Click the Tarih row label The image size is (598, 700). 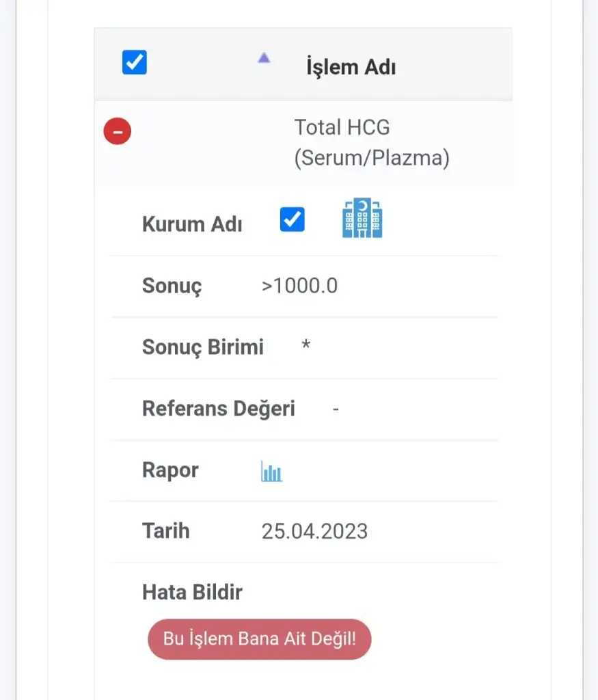165,530
